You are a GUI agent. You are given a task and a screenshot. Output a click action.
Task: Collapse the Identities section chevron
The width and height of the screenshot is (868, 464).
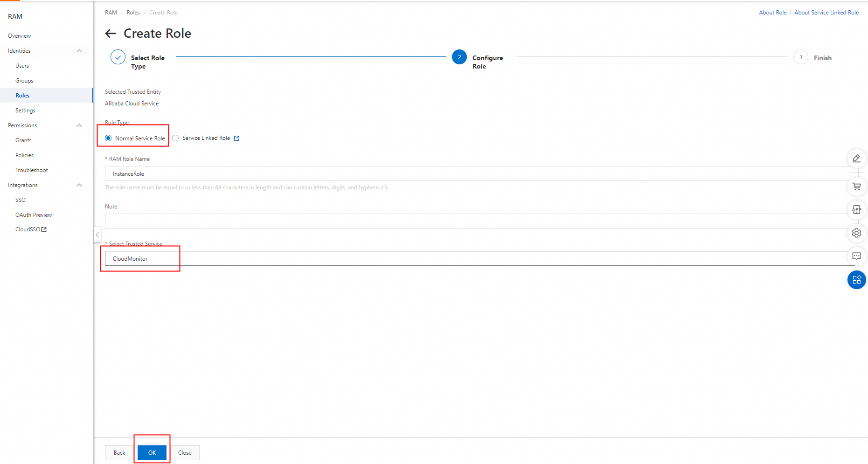pyautogui.click(x=79, y=51)
